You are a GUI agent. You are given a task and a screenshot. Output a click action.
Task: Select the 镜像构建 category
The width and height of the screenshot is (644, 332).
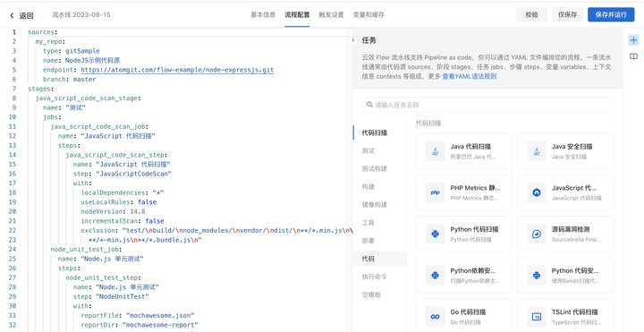coord(374,205)
